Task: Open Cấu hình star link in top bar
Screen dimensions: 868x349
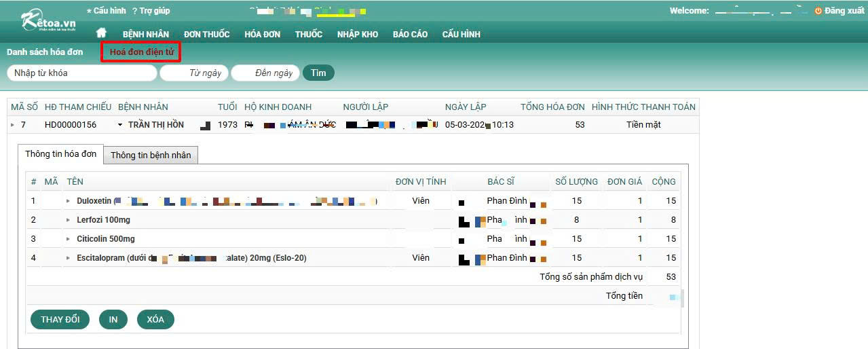Action: pyautogui.click(x=107, y=11)
